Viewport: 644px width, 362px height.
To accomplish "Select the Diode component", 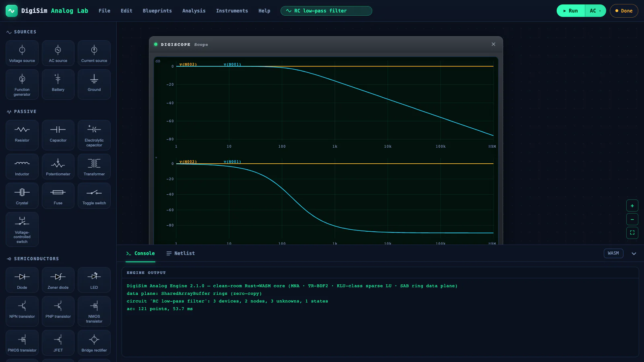I will tap(22, 280).
